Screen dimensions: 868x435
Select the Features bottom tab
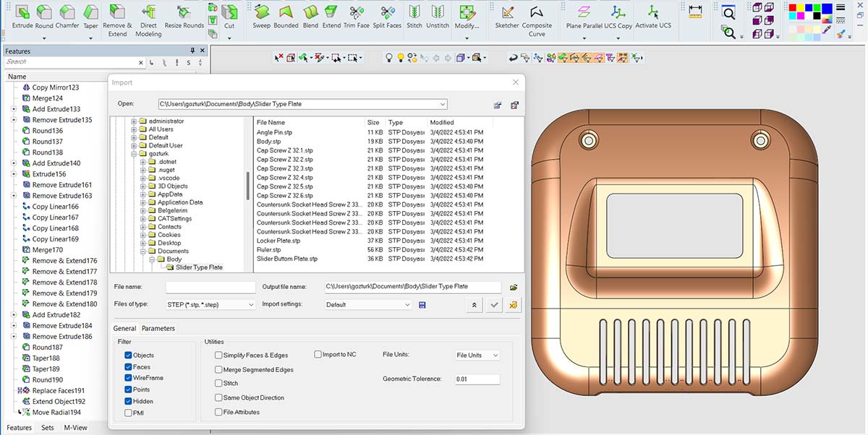[x=20, y=428]
